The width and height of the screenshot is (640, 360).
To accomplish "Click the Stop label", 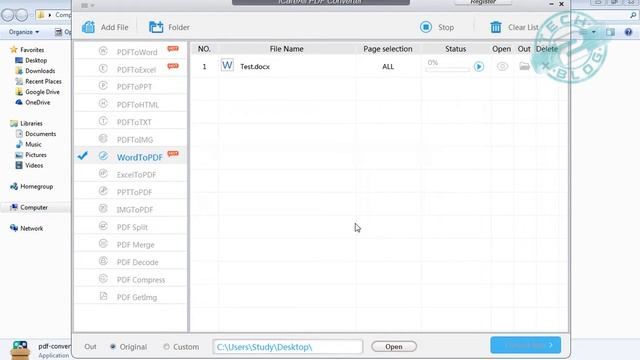I will [x=446, y=27].
